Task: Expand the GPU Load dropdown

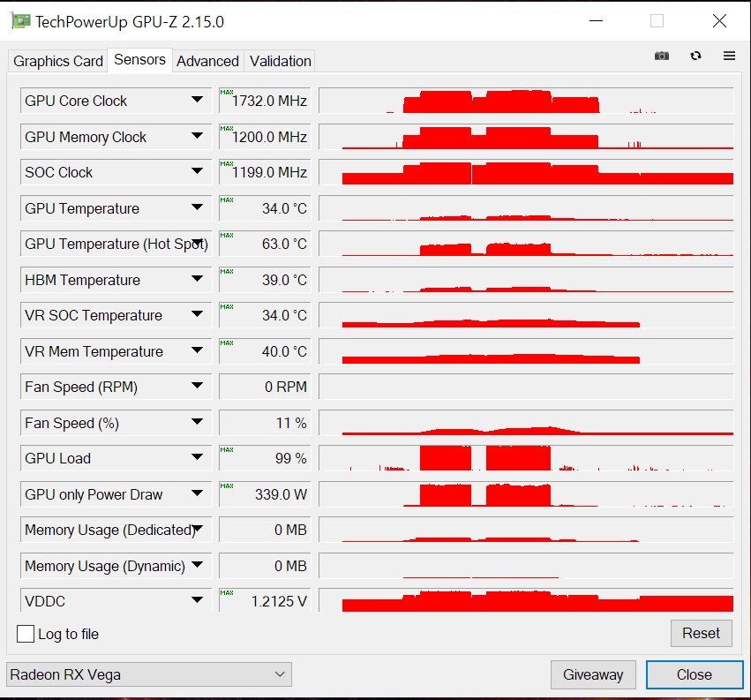Action: 197,457
